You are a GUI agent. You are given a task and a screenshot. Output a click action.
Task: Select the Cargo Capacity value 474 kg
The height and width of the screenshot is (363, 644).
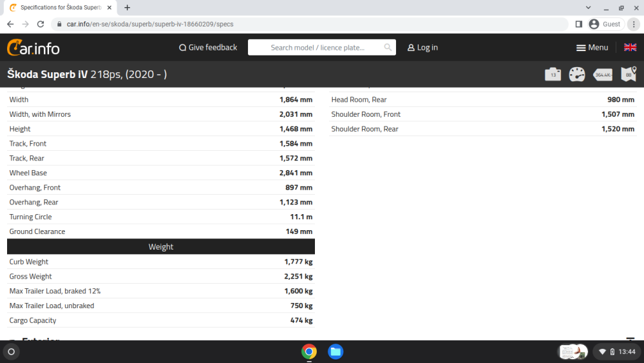click(x=301, y=320)
